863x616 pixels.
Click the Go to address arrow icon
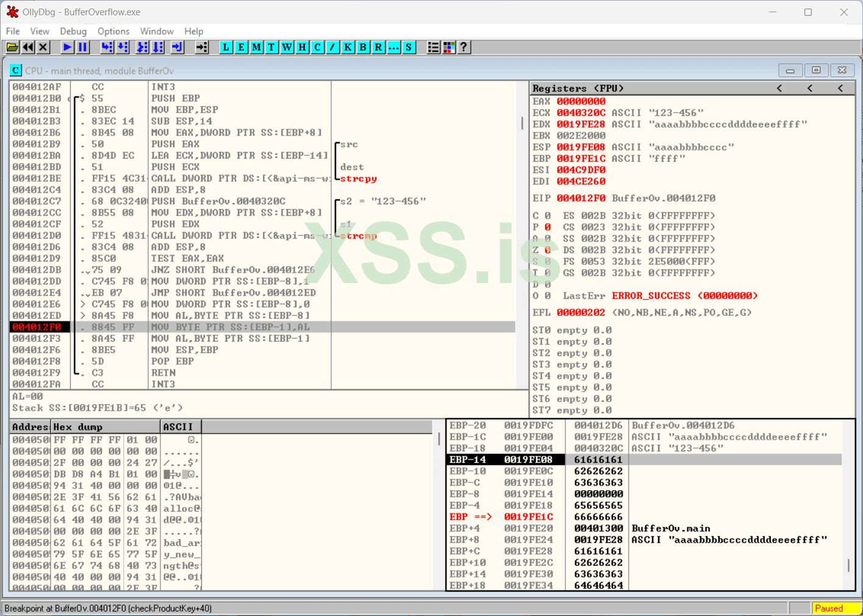pos(202,47)
